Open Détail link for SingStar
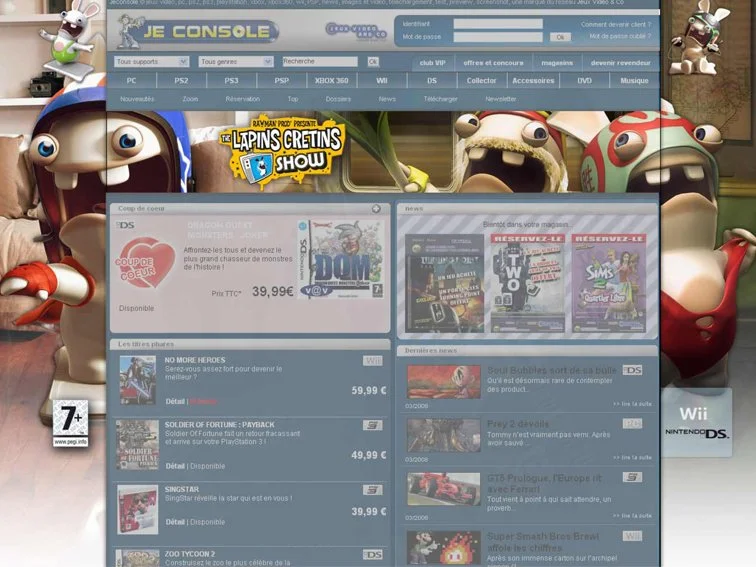 175,522
